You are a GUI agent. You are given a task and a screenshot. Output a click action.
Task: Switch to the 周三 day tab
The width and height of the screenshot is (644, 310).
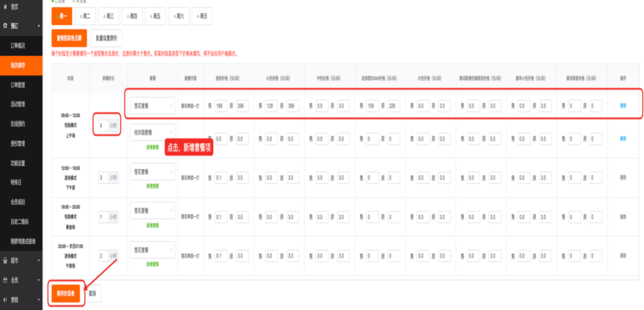tap(109, 17)
